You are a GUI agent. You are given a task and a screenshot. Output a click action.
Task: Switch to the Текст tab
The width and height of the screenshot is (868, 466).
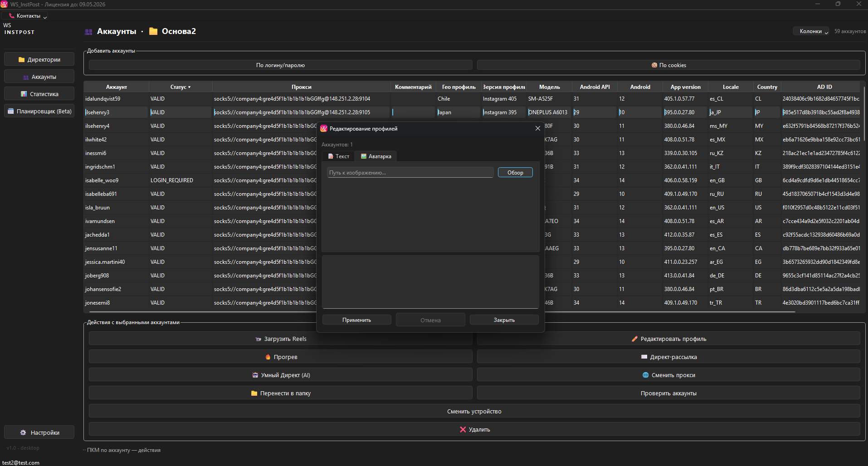click(x=338, y=156)
